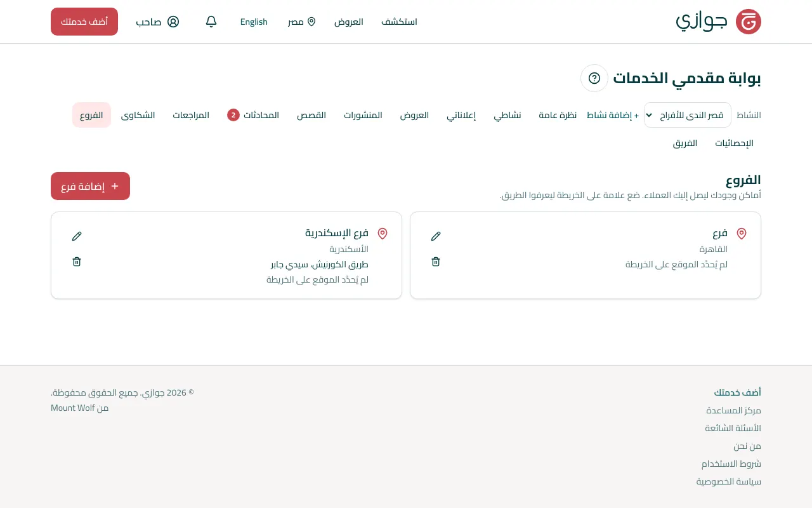Screen dimensions: 812x508
Task: Open the الإحصائيات tab
Action: tap(734, 143)
